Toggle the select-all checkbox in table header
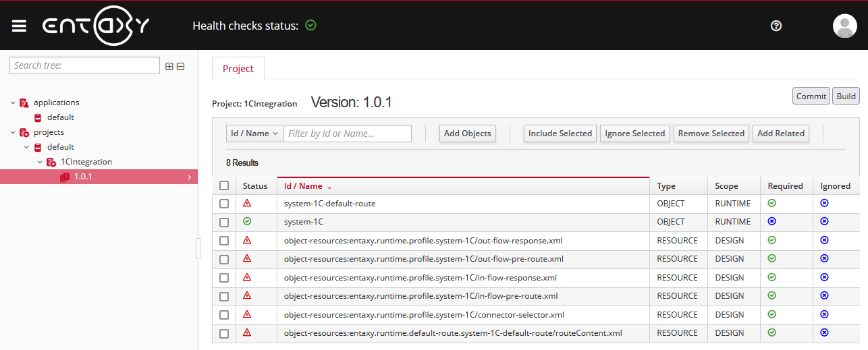 (x=224, y=185)
